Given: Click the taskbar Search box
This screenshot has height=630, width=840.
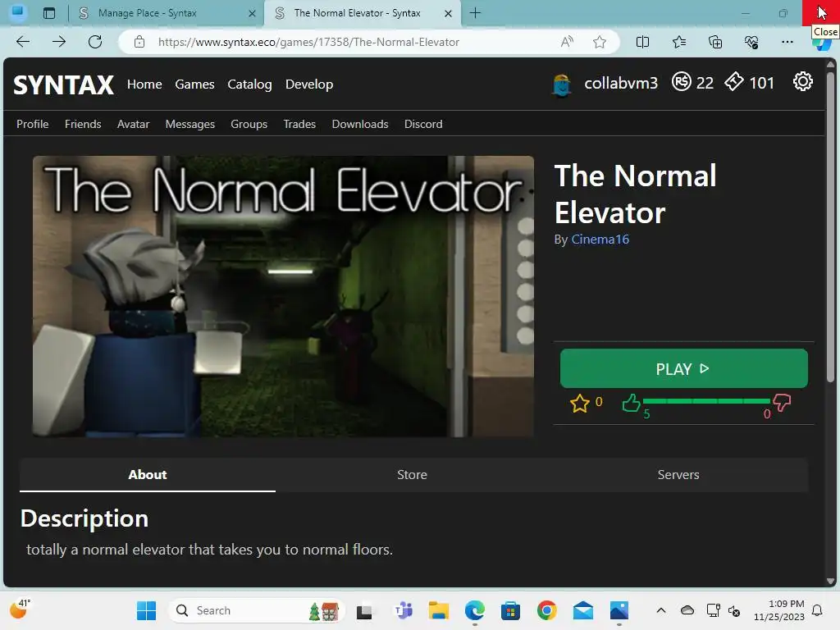Looking at the screenshot, I should pos(256,610).
